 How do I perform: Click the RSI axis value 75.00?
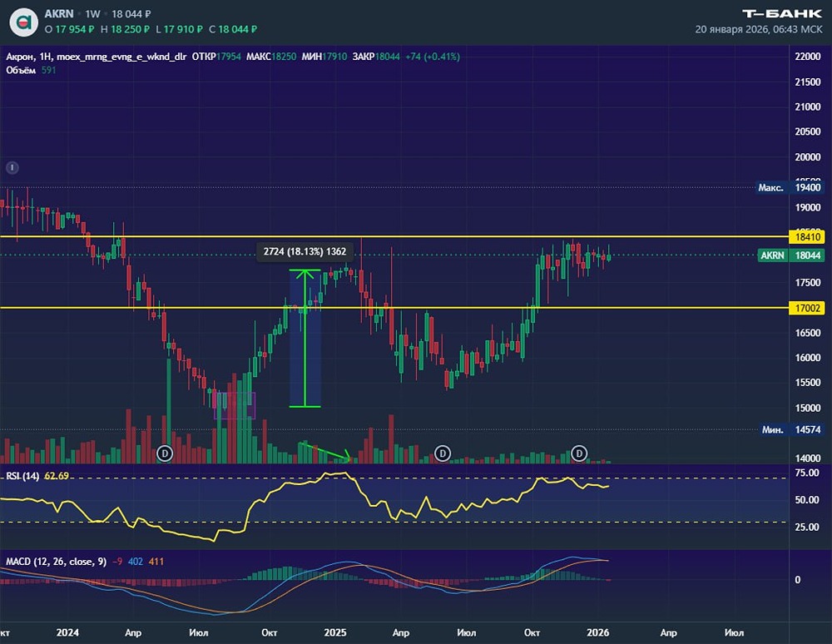coord(806,473)
